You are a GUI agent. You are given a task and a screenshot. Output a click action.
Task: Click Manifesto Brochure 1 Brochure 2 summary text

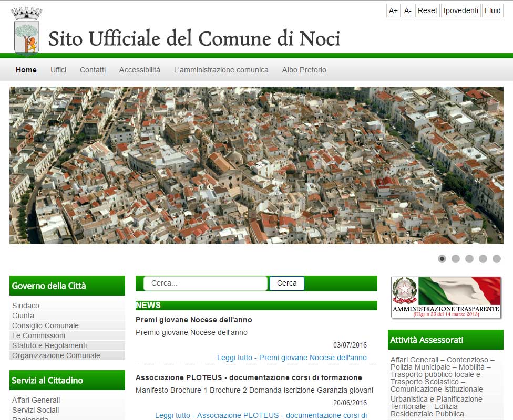(x=254, y=390)
